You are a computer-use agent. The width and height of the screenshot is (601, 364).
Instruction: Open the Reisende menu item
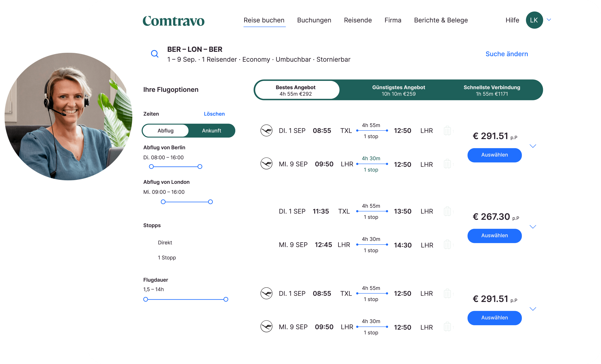tap(358, 20)
